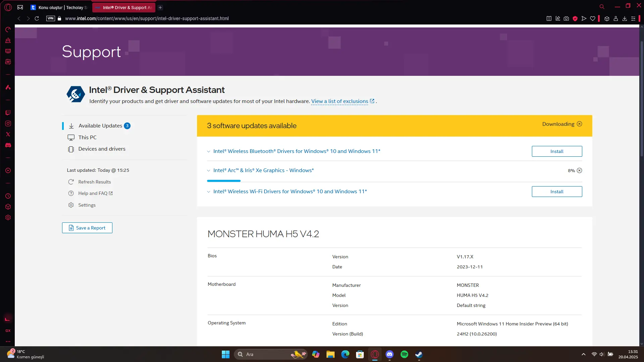Show hidden system tray icons
The height and width of the screenshot is (362, 644).
tap(584, 354)
